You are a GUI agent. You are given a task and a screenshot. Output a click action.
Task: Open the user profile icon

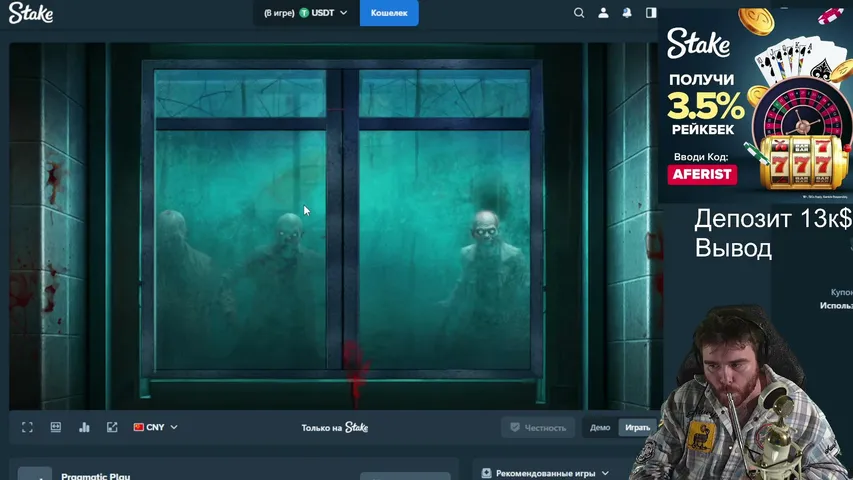603,13
